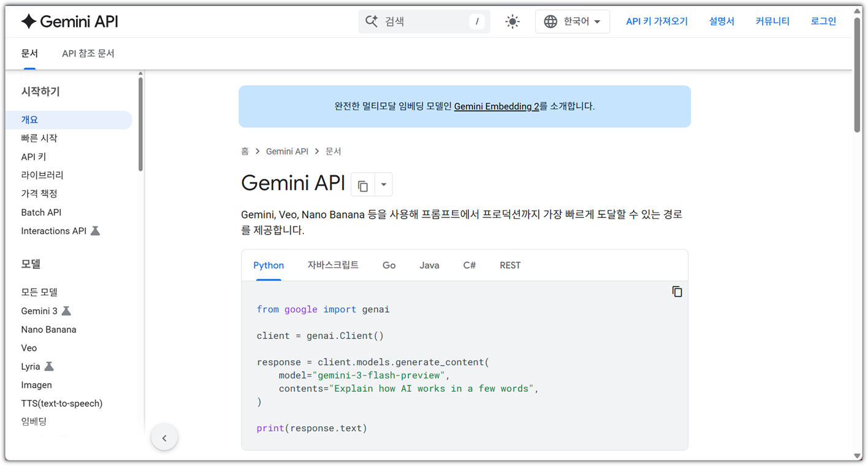Copy page using icon beside Gemini API title
This screenshot has height=466, width=868.
tap(363, 184)
